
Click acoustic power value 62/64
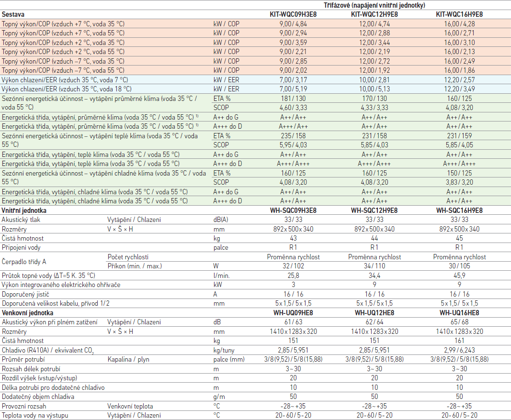tap(374, 322)
